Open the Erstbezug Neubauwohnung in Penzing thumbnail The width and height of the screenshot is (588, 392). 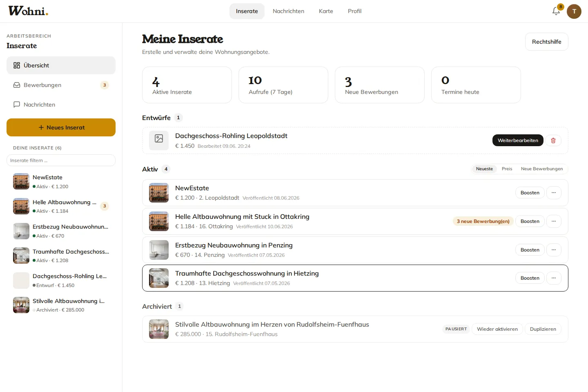pyautogui.click(x=159, y=250)
